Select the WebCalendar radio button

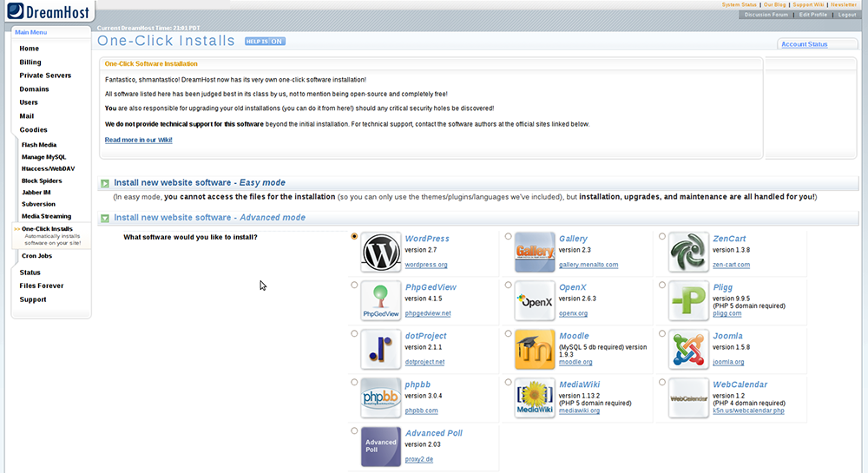pyautogui.click(x=662, y=382)
